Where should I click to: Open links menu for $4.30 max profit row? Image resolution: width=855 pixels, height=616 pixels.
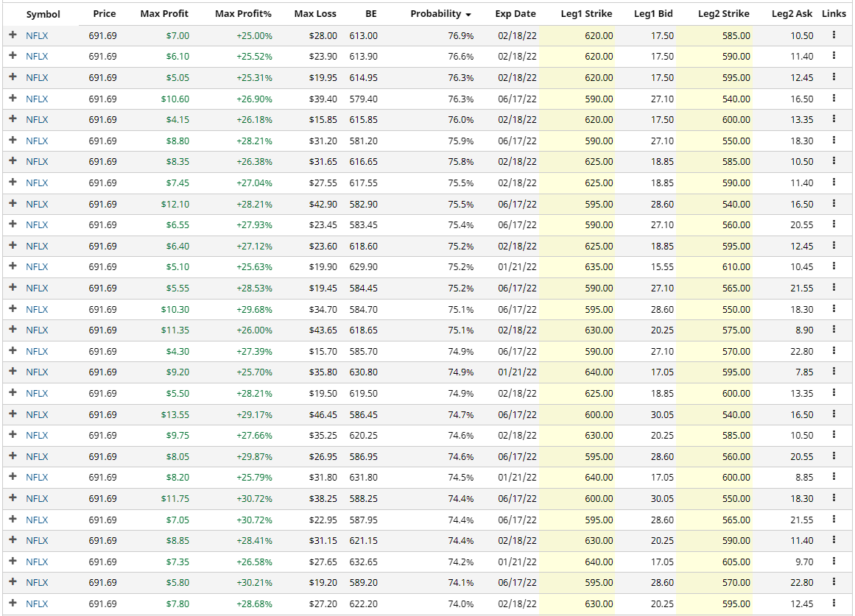(x=834, y=350)
